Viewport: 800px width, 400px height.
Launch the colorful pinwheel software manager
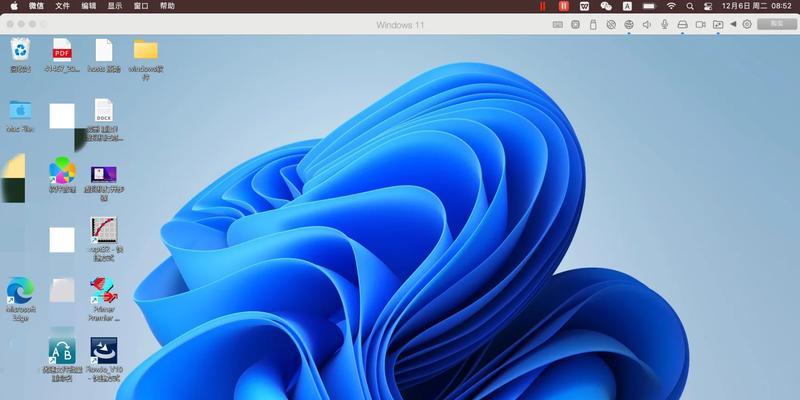[62, 174]
